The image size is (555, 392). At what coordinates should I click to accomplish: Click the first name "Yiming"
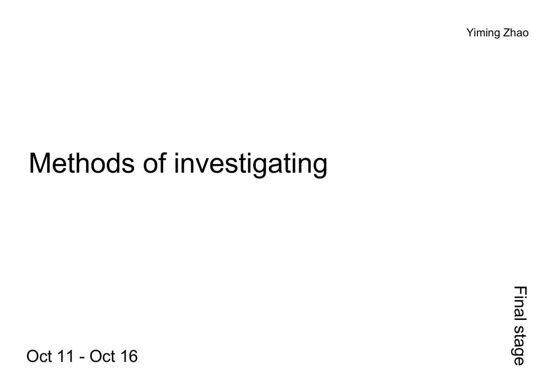tap(483, 33)
